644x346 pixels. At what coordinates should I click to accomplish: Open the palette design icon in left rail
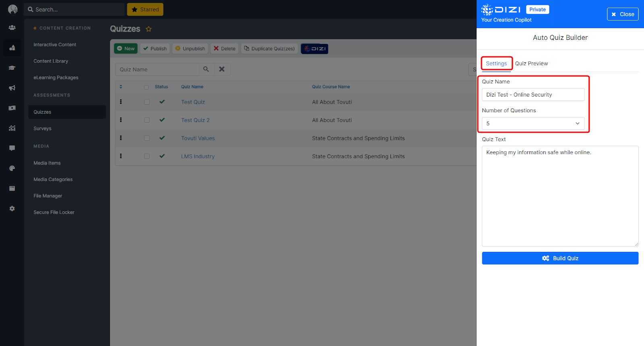click(x=12, y=168)
